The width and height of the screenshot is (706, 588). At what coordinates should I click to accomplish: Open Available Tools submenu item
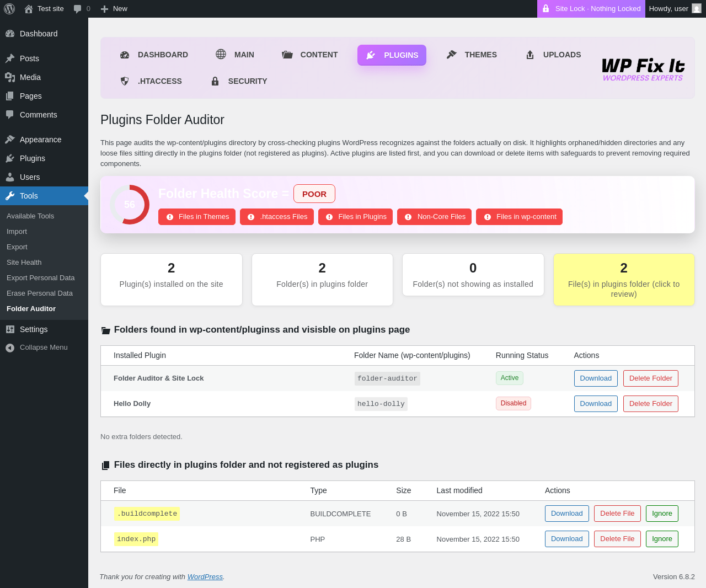click(x=30, y=216)
